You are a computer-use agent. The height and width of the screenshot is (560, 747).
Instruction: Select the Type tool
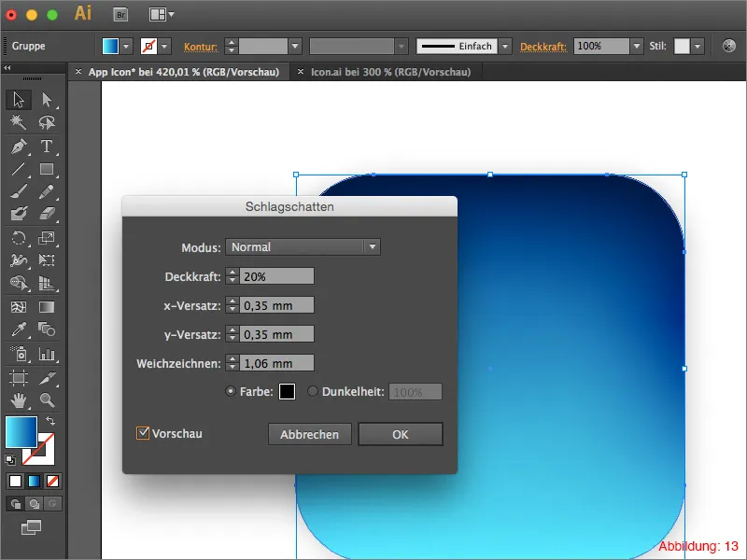tap(47, 147)
